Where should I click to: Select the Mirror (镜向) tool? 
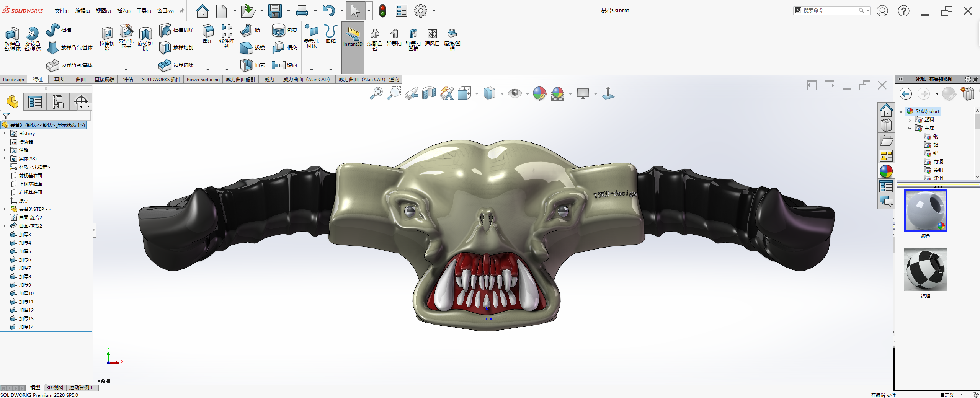click(x=284, y=65)
